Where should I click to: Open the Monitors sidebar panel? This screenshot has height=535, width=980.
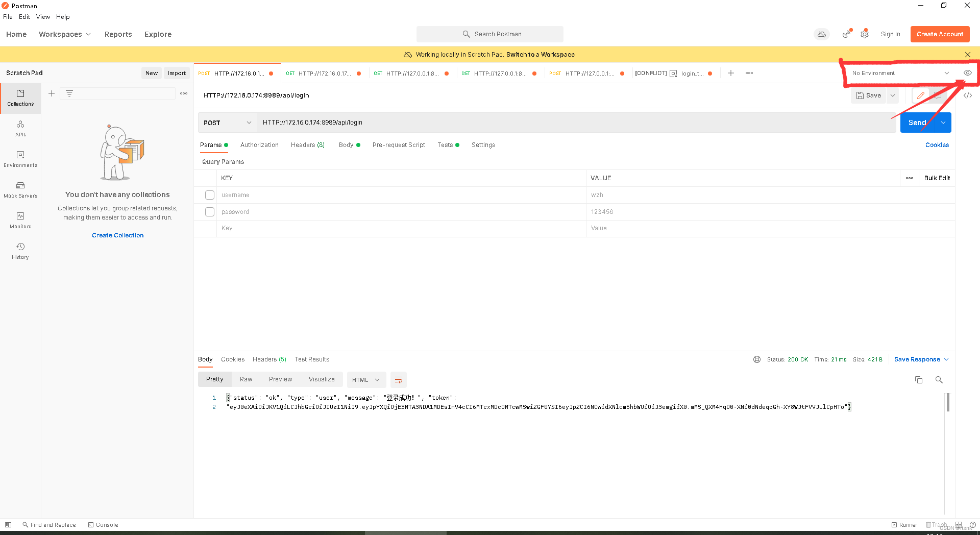coord(20,221)
